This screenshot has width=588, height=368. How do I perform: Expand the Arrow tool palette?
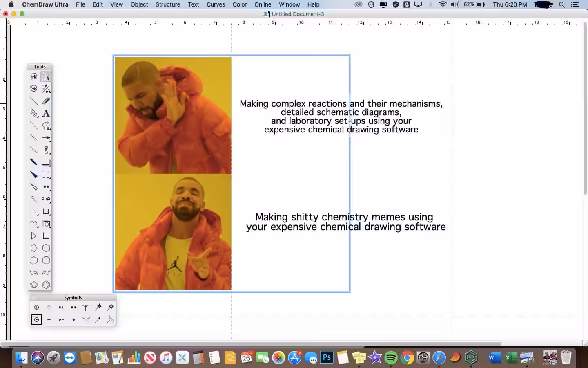(x=46, y=138)
